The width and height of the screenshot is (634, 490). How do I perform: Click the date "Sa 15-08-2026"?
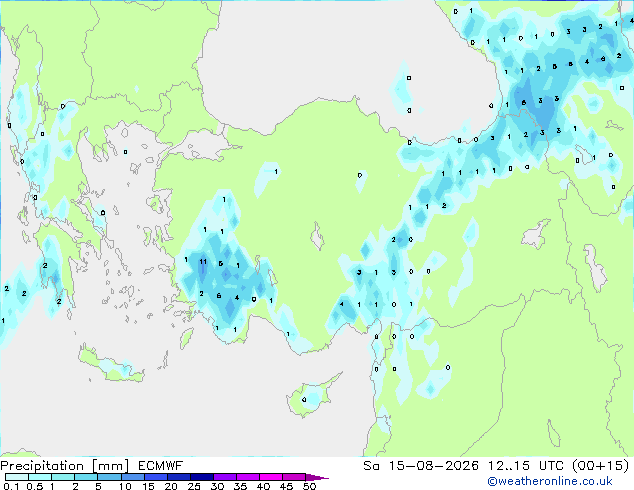point(421,466)
